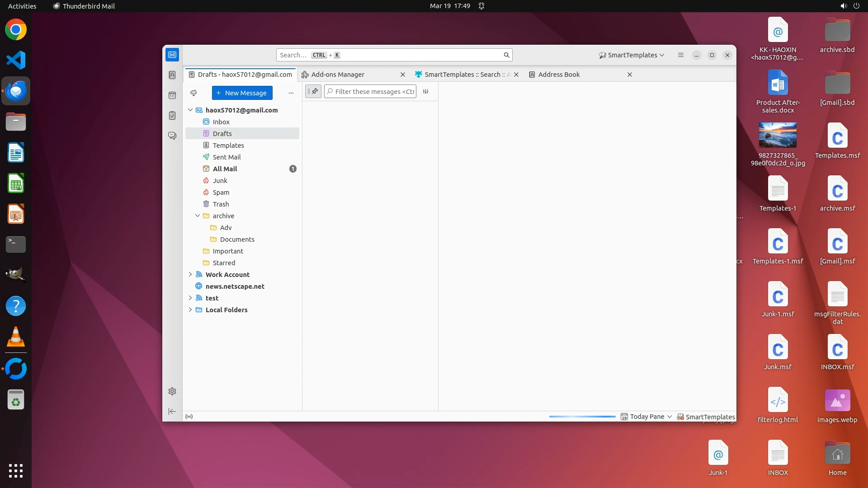The width and height of the screenshot is (868, 488).
Task: Open Settings gear in spaces toolbar
Action: (x=172, y=391)
